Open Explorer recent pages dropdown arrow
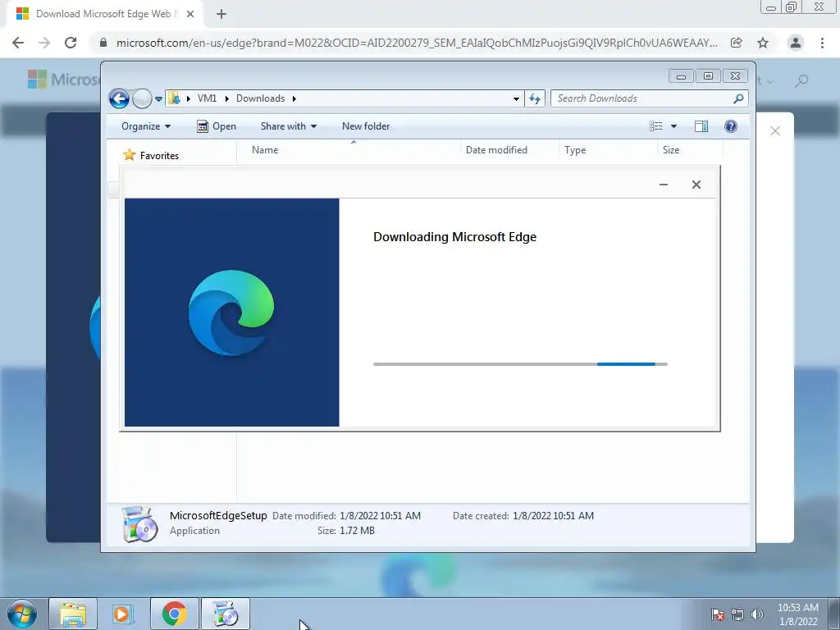The image size is (840, 630). coord(158,99)
